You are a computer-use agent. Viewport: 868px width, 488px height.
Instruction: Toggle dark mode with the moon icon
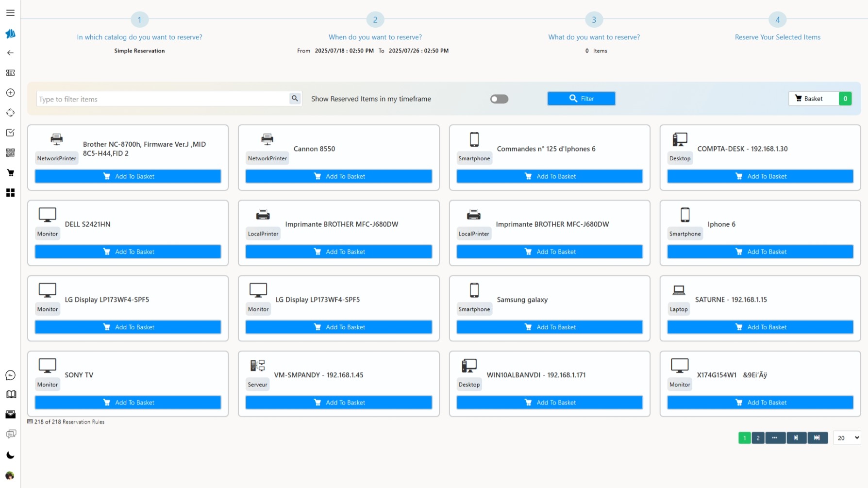point(10,455)
